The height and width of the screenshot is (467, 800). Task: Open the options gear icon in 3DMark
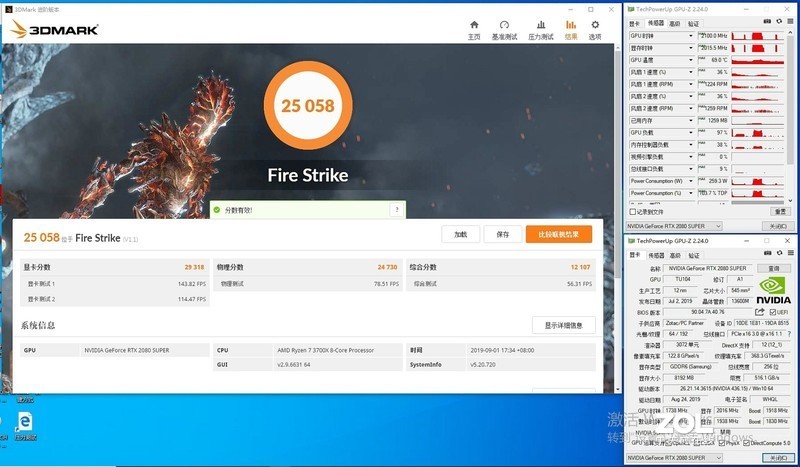[595, 25]
